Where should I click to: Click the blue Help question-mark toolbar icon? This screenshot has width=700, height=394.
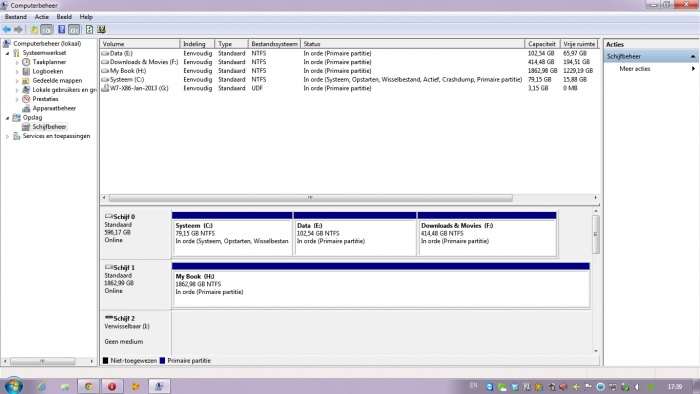pyautogui.click(x=62, y=29)
